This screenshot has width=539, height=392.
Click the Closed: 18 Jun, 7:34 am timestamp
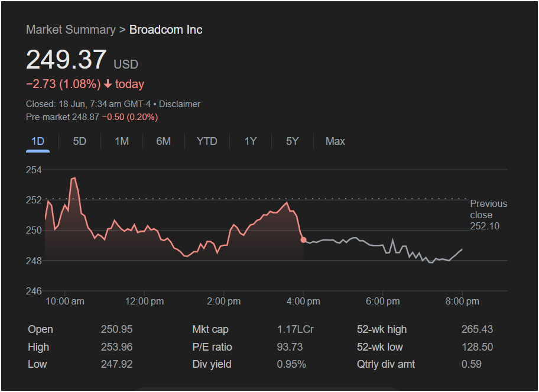click(88, 104)
